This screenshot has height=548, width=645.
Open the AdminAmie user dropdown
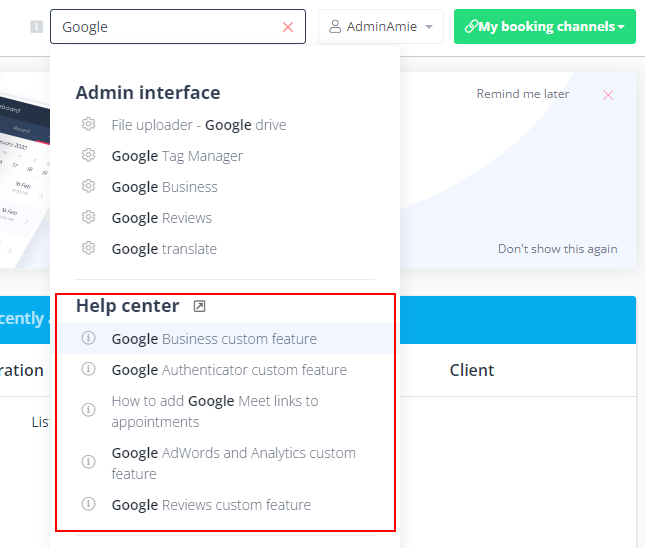pos(381,27)
